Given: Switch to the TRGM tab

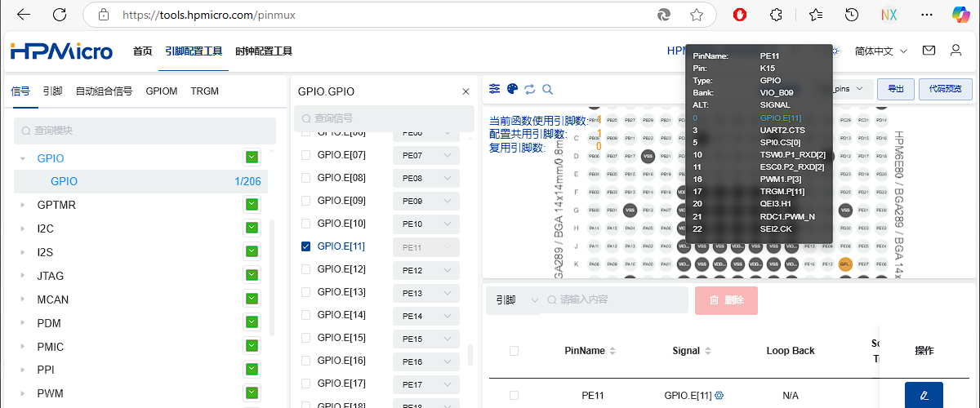Looking at the screenshot, I should click(x=204, y=91).
